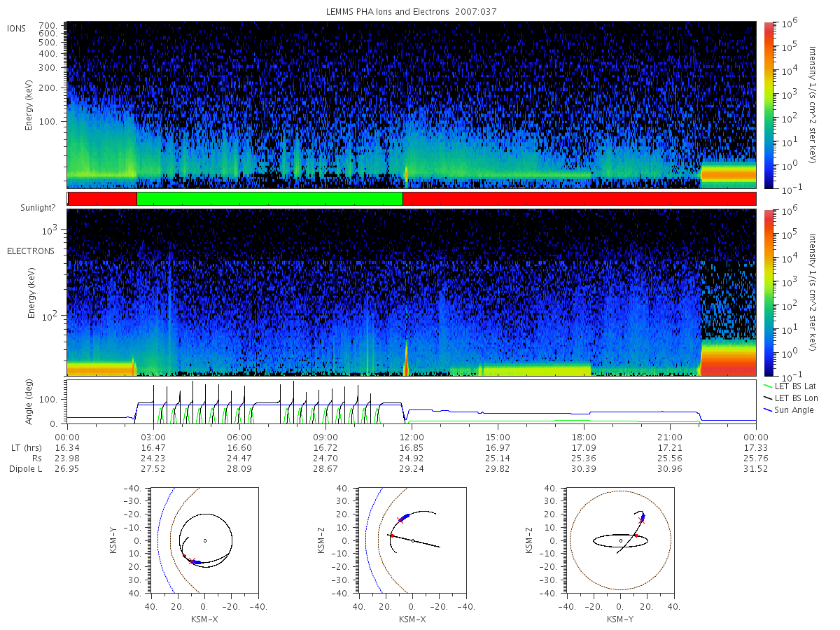Click the LET BS Lon legend entry
This screenshot has width=840, height=630.
click(x=792, y=398)
